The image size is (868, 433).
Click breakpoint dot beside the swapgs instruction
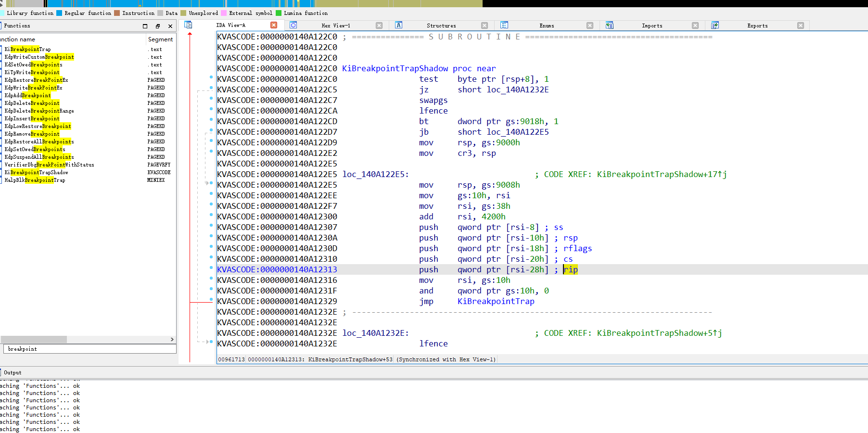coord(211,99)
